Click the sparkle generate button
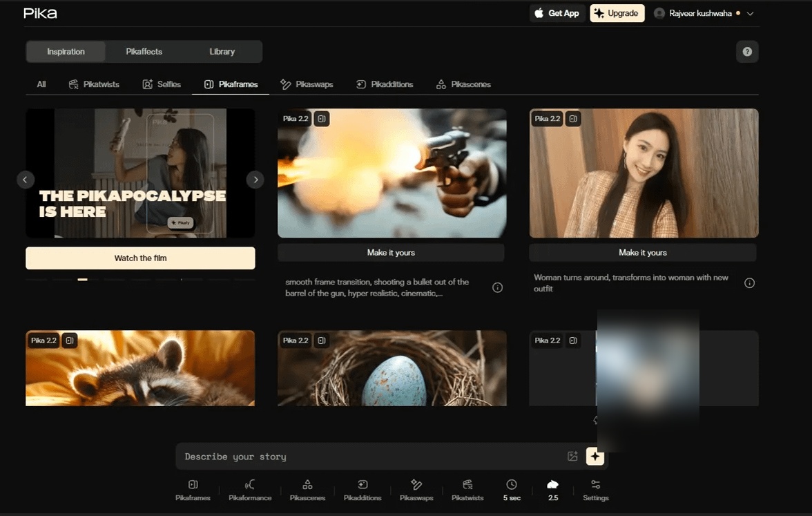812x516 pixels. pos(595,456)
